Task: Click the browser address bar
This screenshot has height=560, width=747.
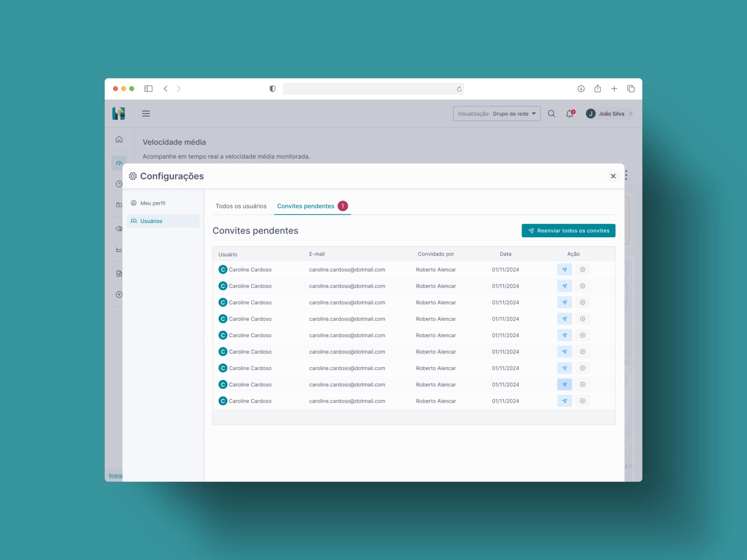Action: coord(368,89)
